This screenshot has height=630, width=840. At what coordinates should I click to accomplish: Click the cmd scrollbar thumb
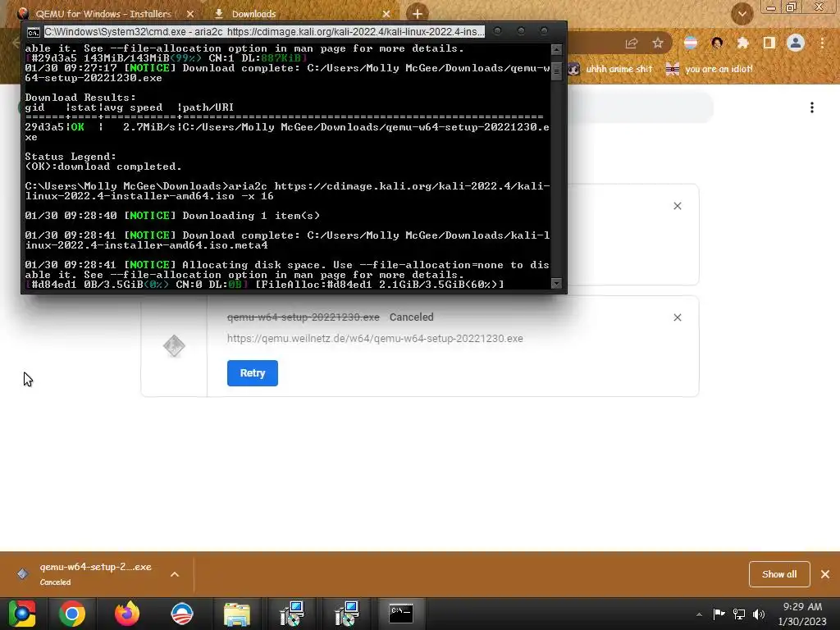[557, 71]
